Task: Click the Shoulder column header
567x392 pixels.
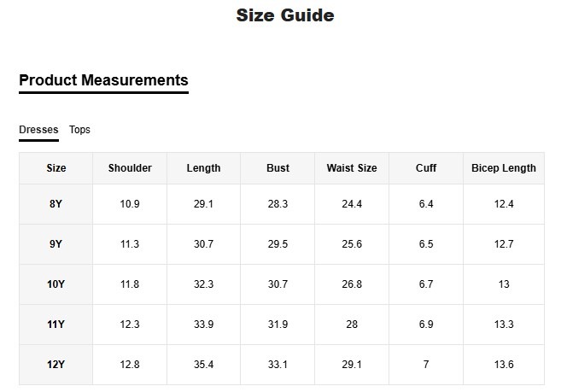Action: pyautogui.click(x=130, y=168)
